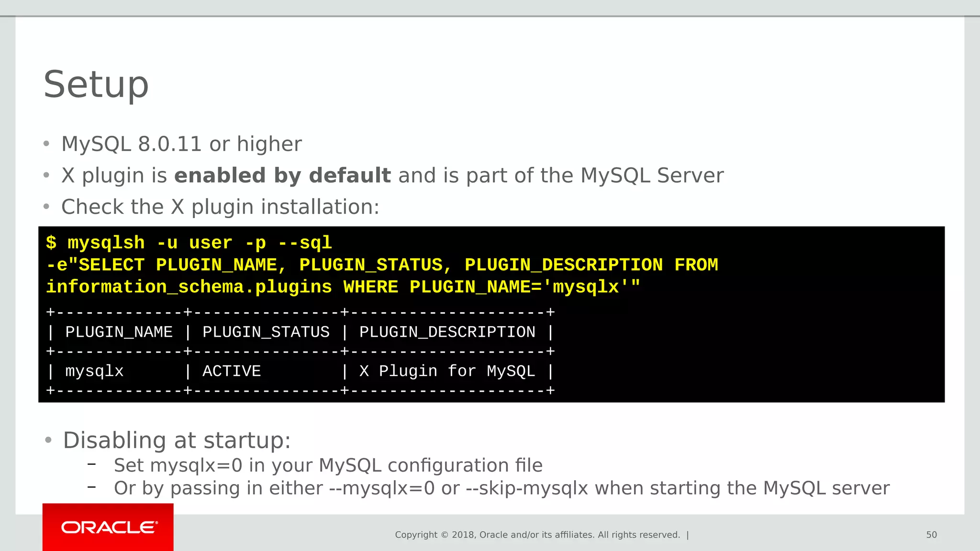
Task: Click the 'X Plugin for MySQL' cell
Action: tap(447, 371)
